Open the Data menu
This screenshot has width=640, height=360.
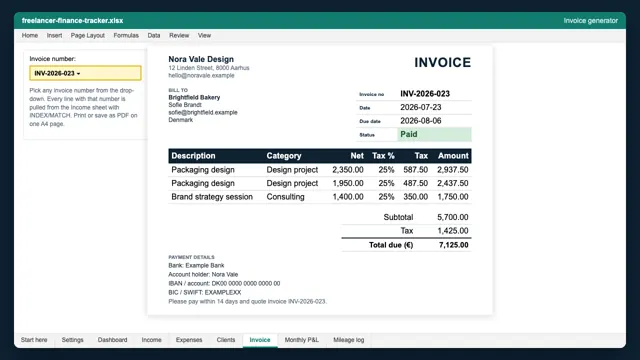pos(154,36)
